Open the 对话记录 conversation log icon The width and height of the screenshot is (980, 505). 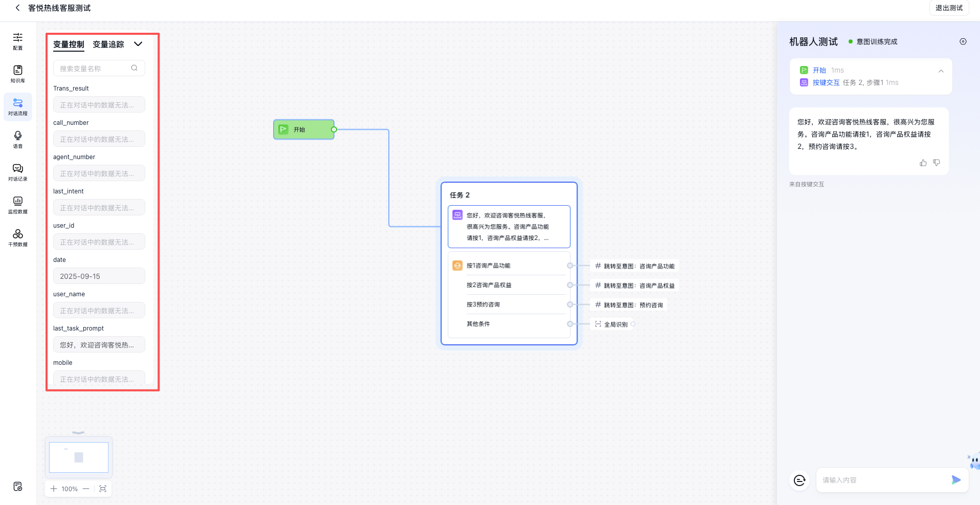[18, 172]
